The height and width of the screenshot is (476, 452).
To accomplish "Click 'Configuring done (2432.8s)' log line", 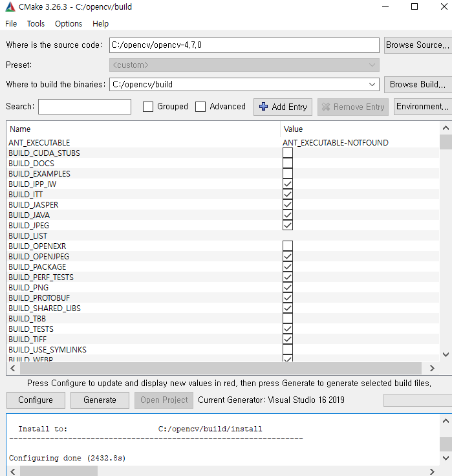I will [67, 458].
